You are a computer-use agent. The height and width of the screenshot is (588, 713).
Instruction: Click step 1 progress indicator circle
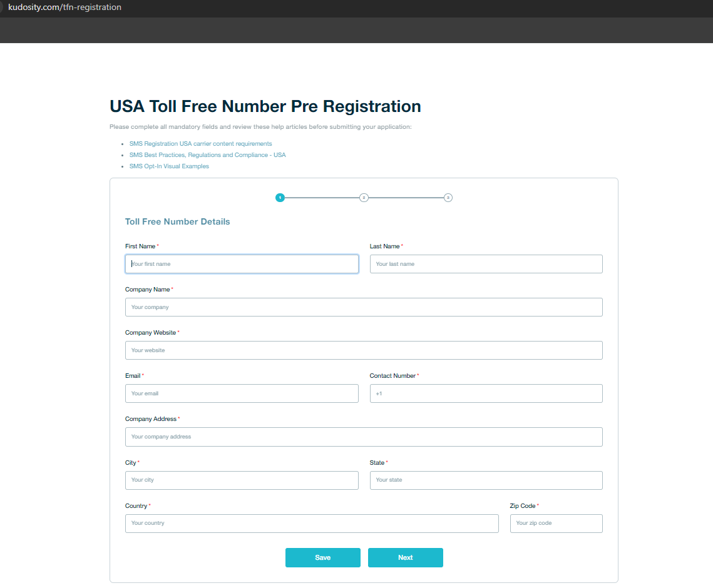[x=280, y=198]
